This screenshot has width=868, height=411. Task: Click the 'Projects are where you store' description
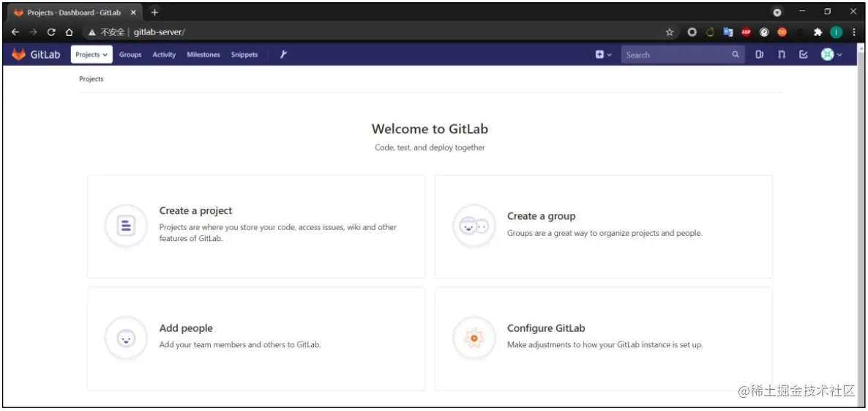pyautogui.click(x=278, y=233)
